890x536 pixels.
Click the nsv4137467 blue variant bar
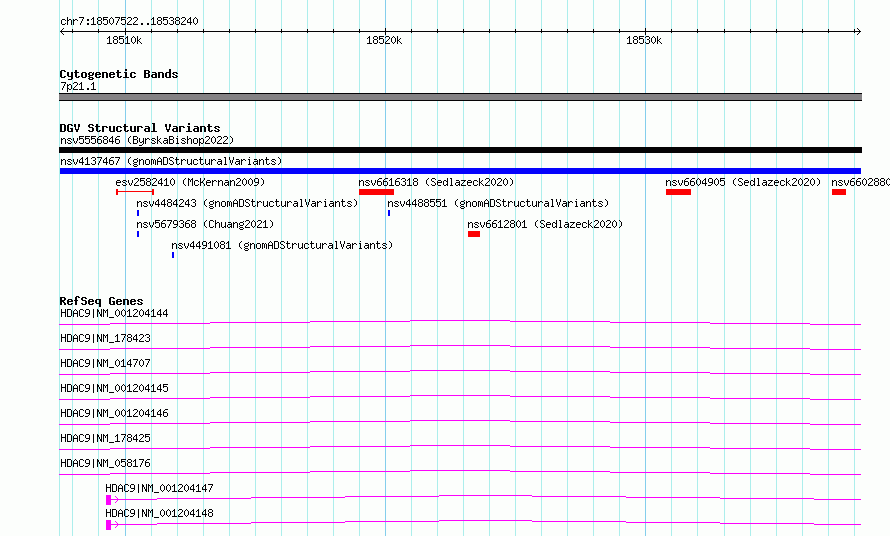point(460,171)
